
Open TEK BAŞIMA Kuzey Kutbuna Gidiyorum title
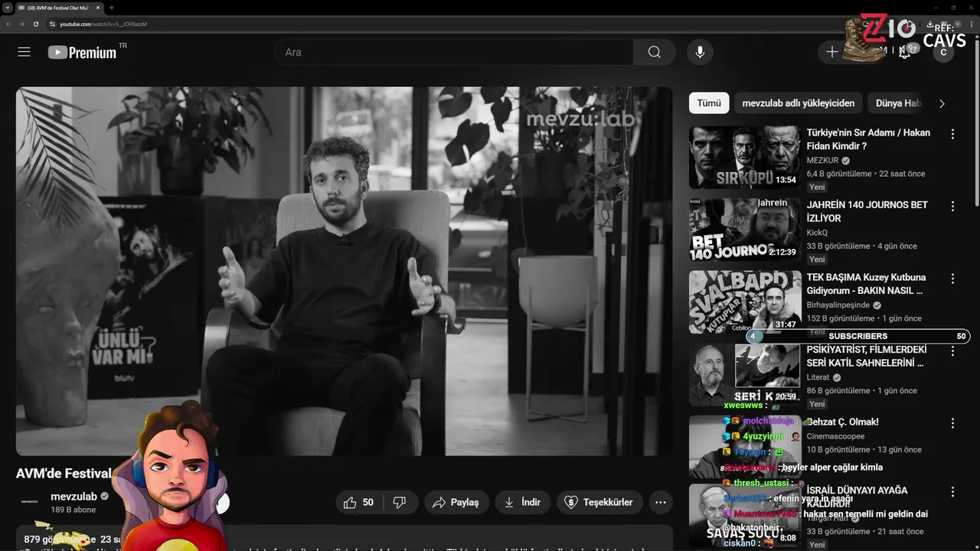tap(866, 284)
